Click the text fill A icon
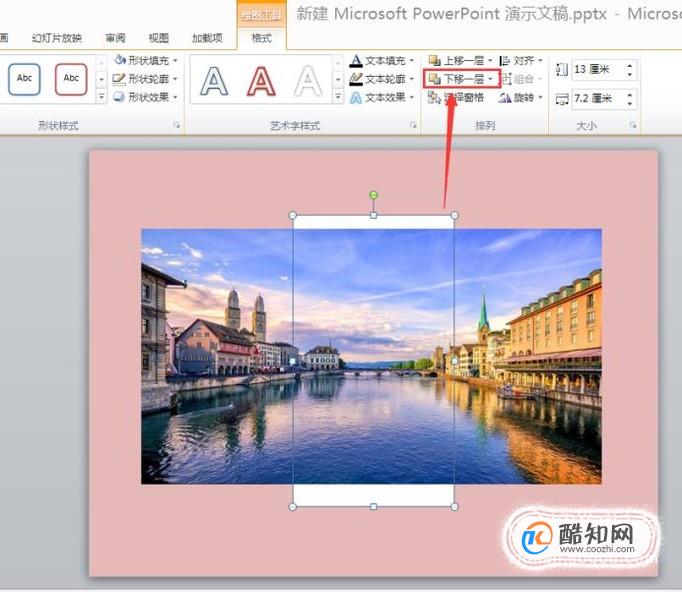 click(356, 60)
